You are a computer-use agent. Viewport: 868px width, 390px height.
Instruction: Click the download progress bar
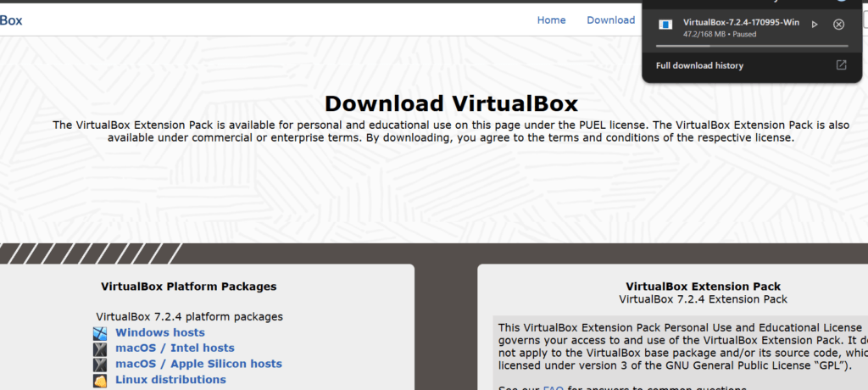[x=752, y=46]
